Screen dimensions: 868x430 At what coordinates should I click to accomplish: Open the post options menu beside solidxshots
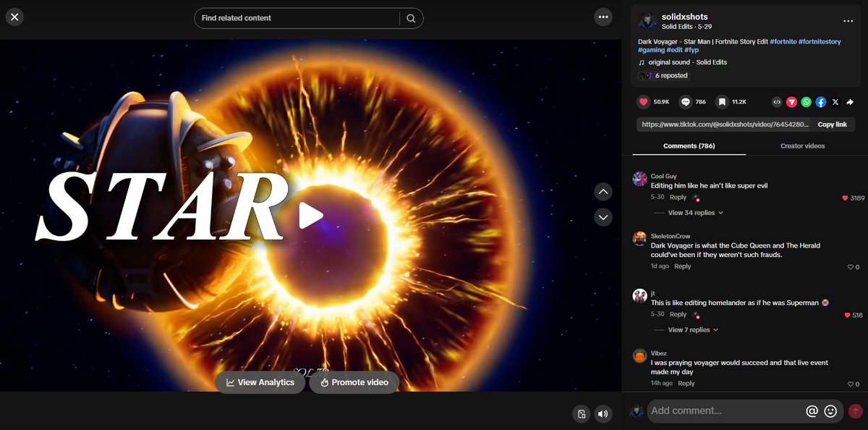[x=848, y=21]
